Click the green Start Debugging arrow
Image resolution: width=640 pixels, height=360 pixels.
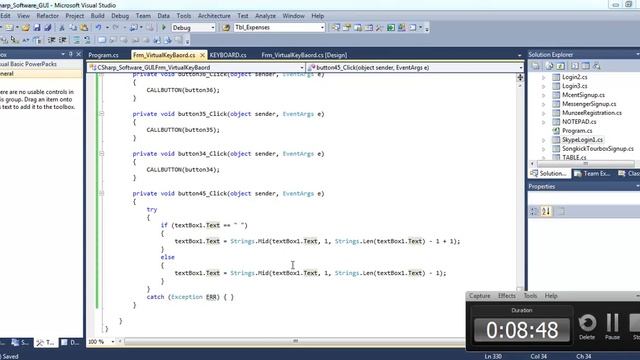click(164, 28)
